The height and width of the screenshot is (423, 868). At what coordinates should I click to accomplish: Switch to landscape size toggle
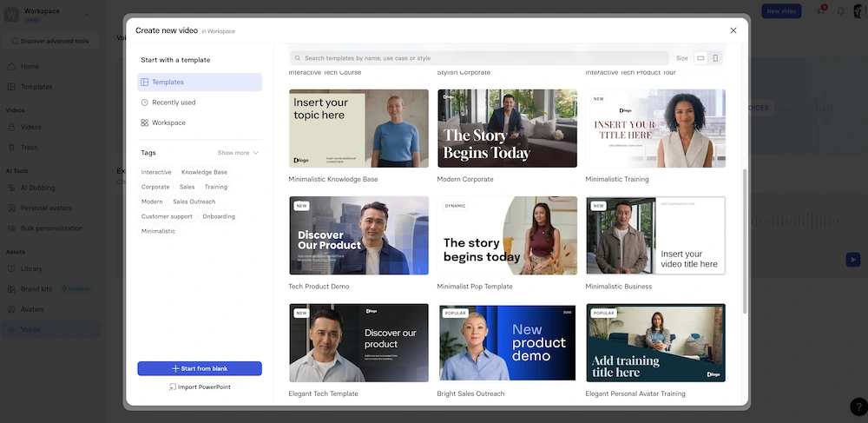pyautogui.click(x=700, y=58)
